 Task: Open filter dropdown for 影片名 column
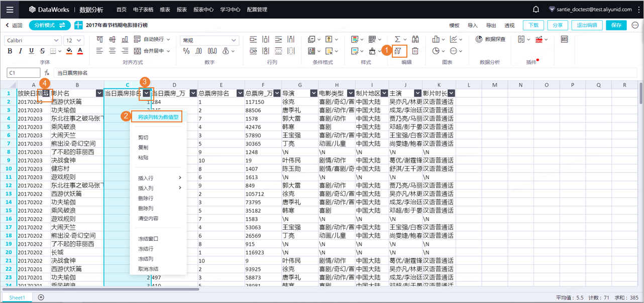(x=99, y=93)
